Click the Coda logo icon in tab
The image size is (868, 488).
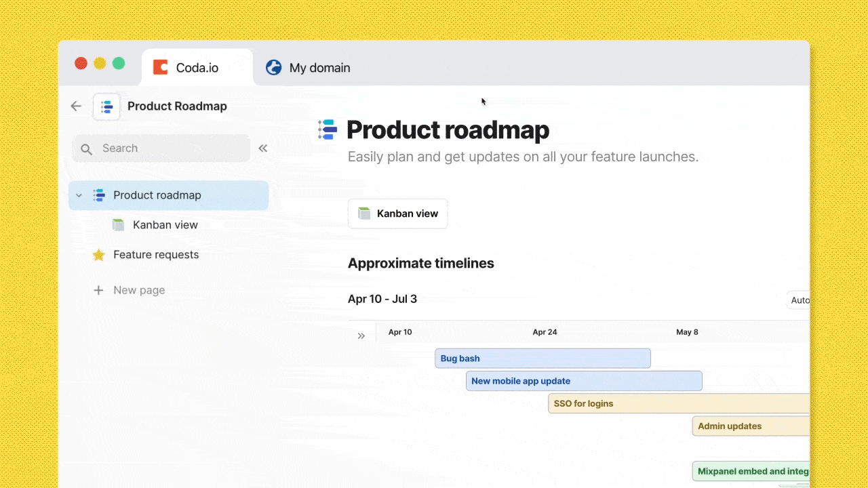(x=161, y=67)
